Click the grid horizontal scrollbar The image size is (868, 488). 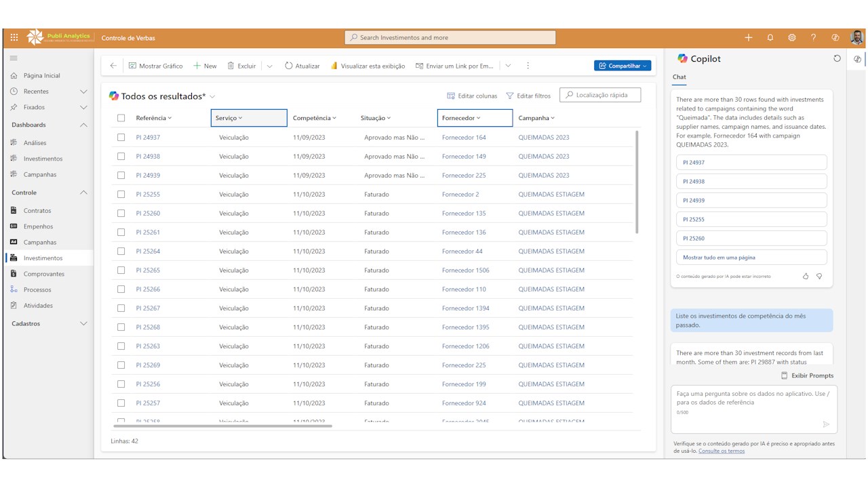pos(222,426)
